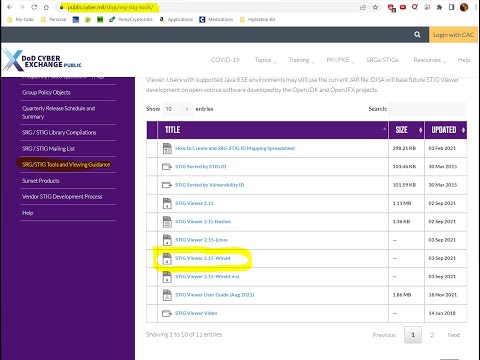Click the browser address bar URL
Viewport: 480px width, 360px height.
111,7
